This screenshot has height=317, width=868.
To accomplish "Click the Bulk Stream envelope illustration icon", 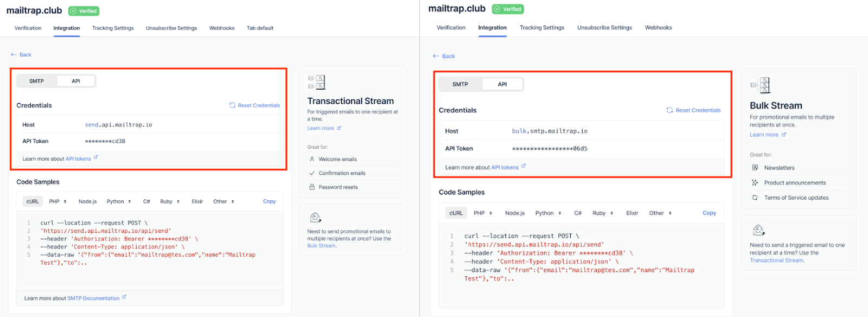I will 760,85.
